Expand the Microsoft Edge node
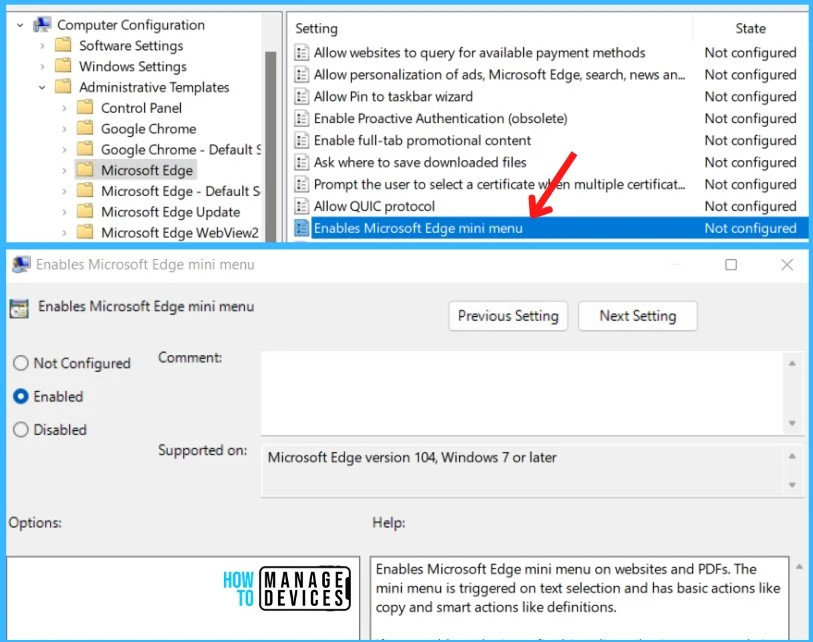The width and height of the screenshot is (813, 642). (x=64, y=170)
